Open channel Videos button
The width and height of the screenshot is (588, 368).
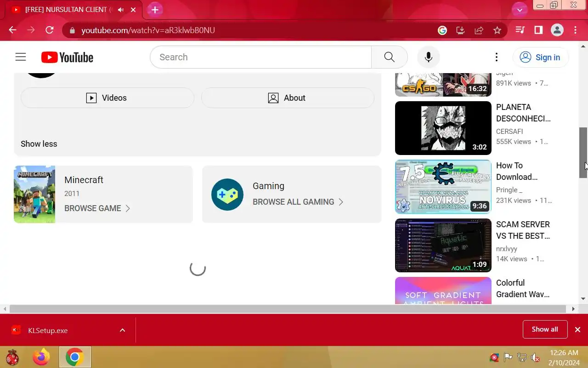(x=107, y=98)
